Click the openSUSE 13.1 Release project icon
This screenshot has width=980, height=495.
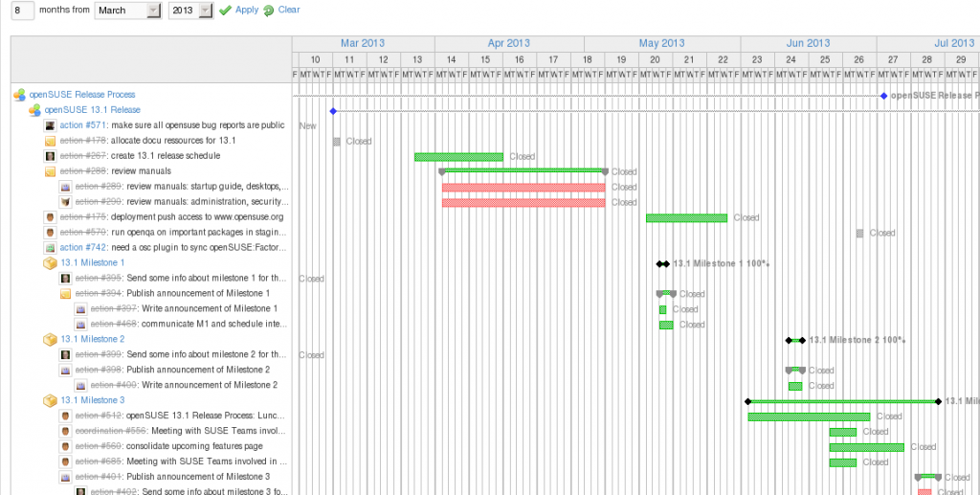click(x=35, y=110)
